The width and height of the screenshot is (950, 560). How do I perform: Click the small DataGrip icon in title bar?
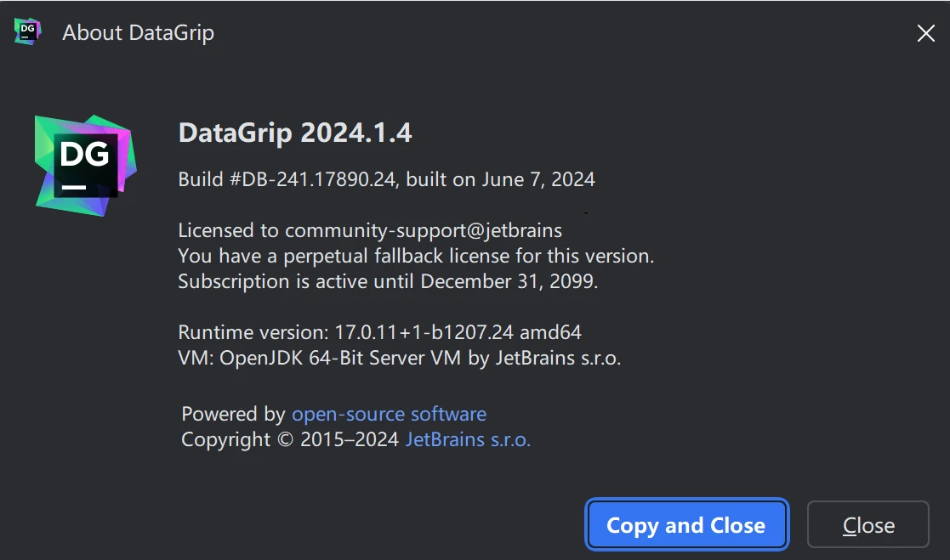click(27, 31)
